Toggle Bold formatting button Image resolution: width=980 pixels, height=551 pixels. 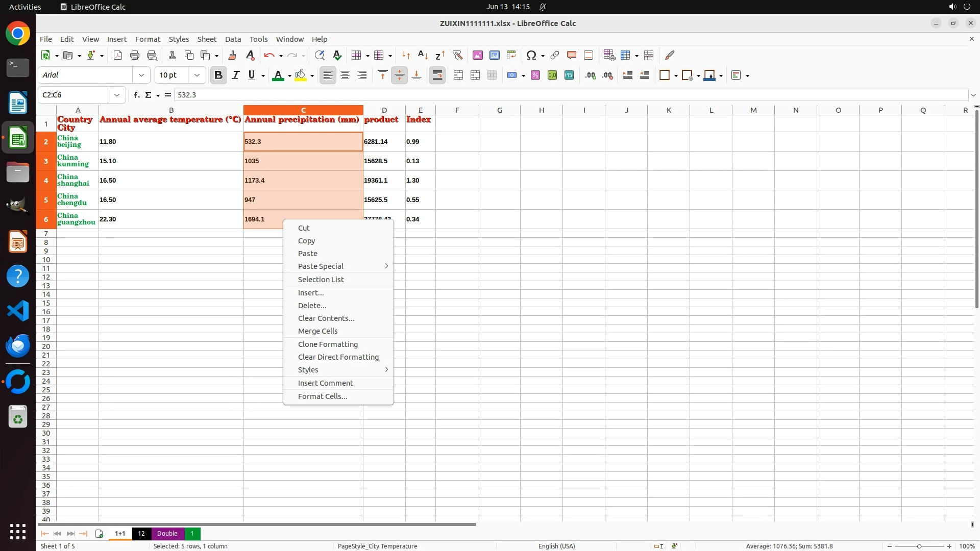[x=218, y=76]
